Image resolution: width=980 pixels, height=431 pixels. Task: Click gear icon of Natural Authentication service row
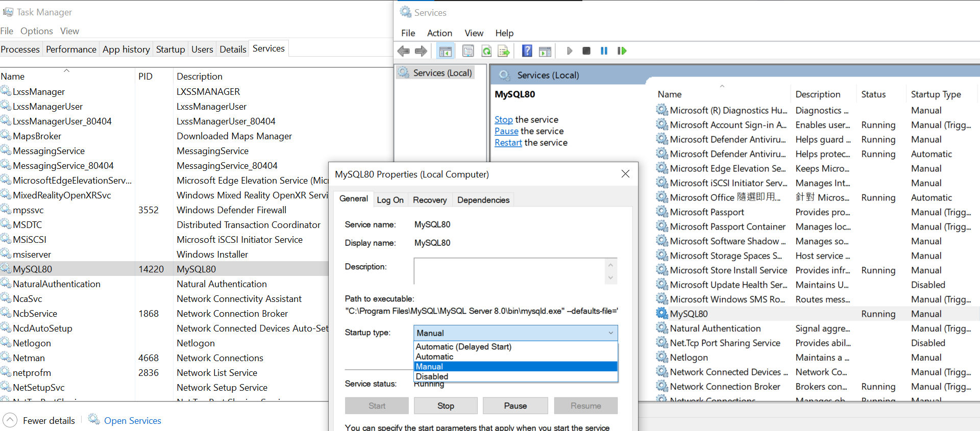point(662,328)
